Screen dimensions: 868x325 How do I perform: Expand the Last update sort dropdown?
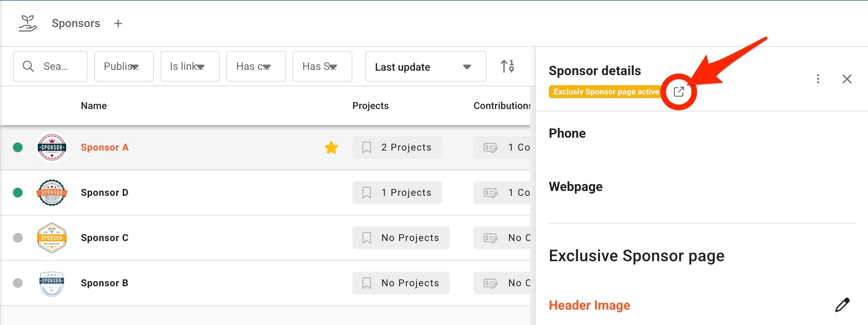pos(426,66)
